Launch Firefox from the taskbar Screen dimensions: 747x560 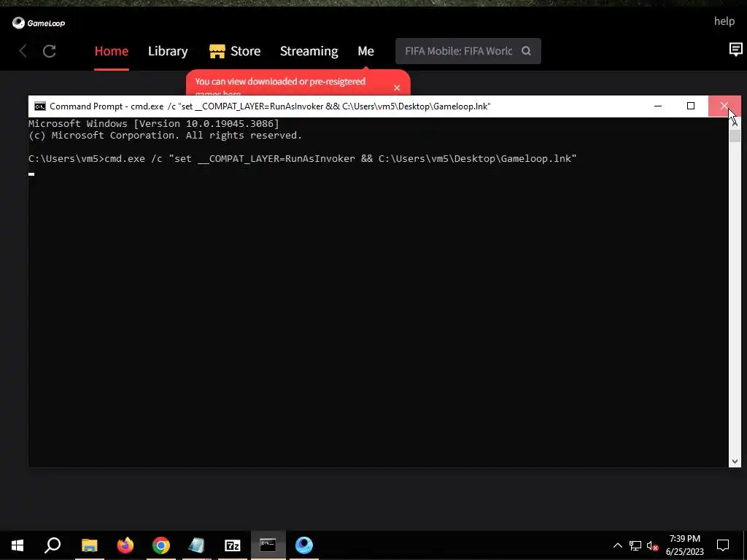click(x=125, y=545)
